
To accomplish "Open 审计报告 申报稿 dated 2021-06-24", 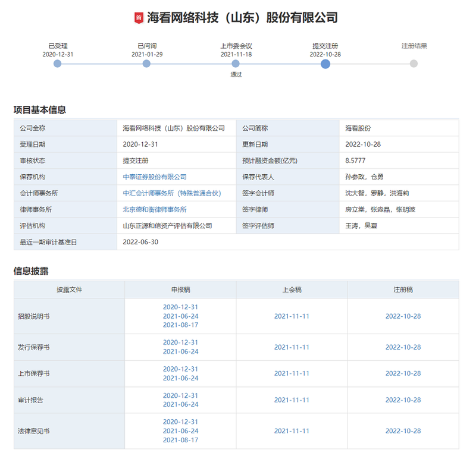I will click(181, 404).
